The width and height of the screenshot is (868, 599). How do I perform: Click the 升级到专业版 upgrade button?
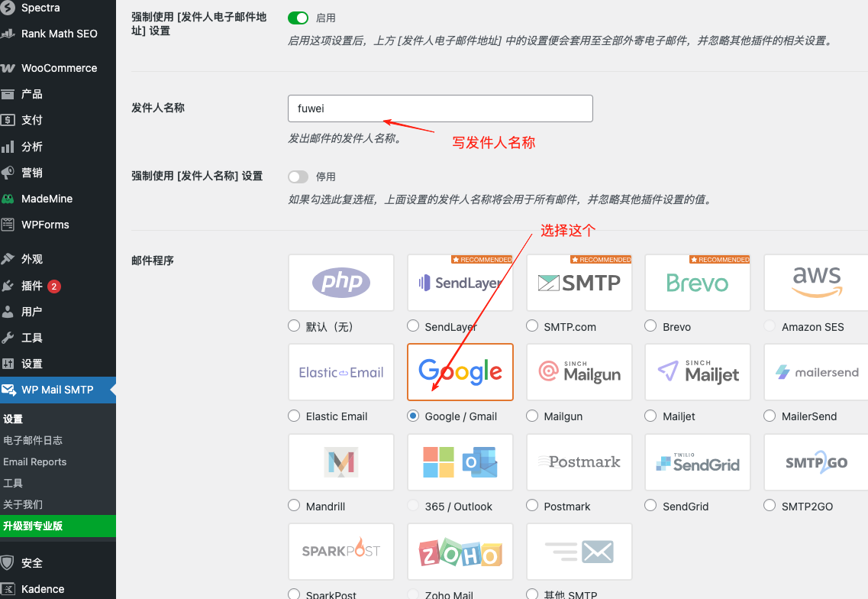pos(38,526)
